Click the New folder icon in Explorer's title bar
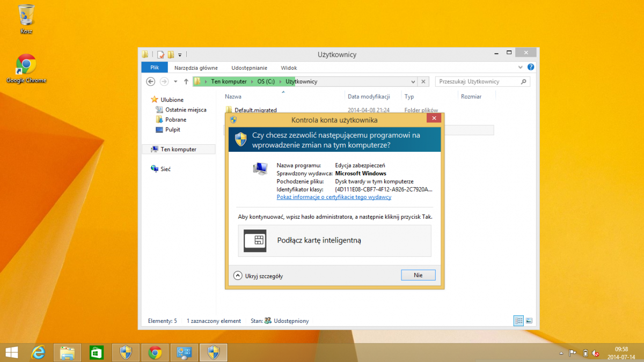 171,54
